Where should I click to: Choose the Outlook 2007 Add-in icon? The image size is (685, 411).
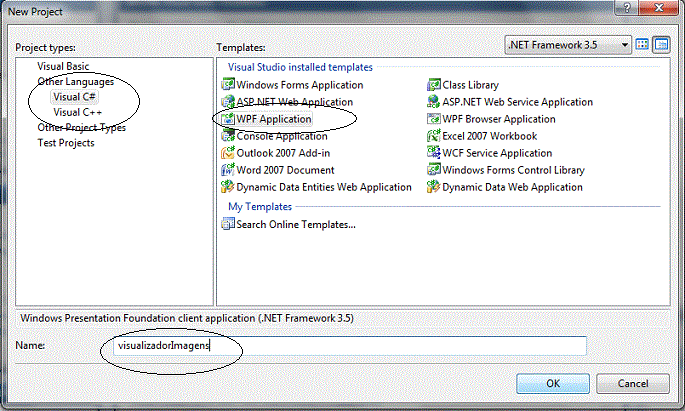228,153
